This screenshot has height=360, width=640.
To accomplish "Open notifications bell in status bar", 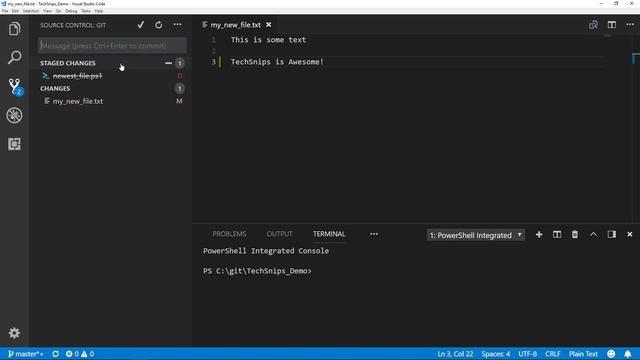I will coord(628,354).
